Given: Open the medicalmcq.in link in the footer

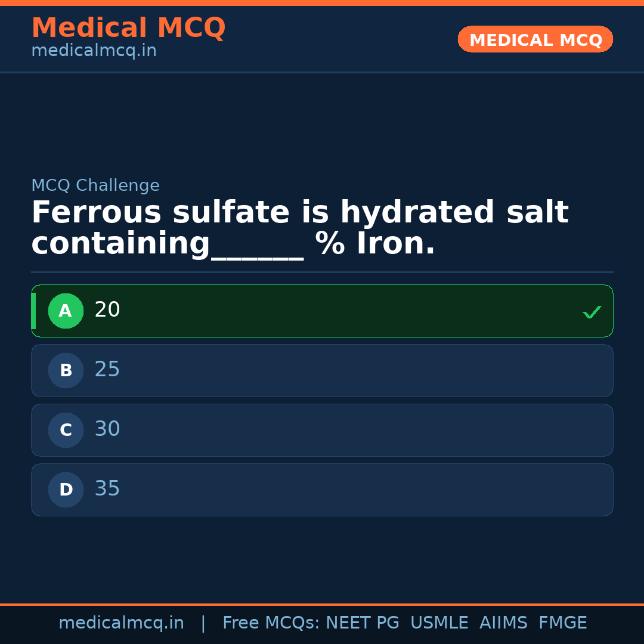Looking at the screenshot, I should [x=121, y=623].
